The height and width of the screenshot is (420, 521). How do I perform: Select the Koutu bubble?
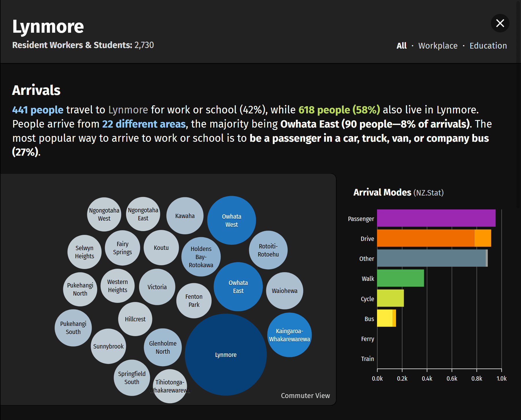[161, 248]
